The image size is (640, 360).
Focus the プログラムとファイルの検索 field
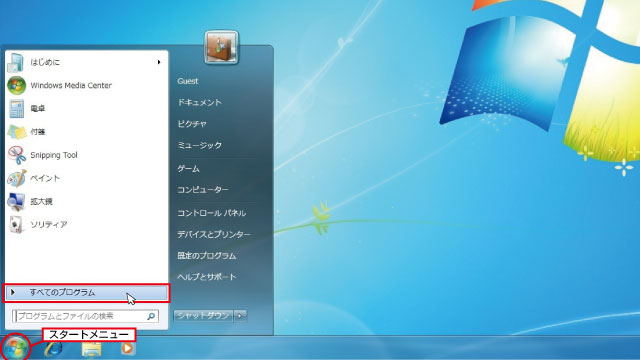tap(85, 316)
